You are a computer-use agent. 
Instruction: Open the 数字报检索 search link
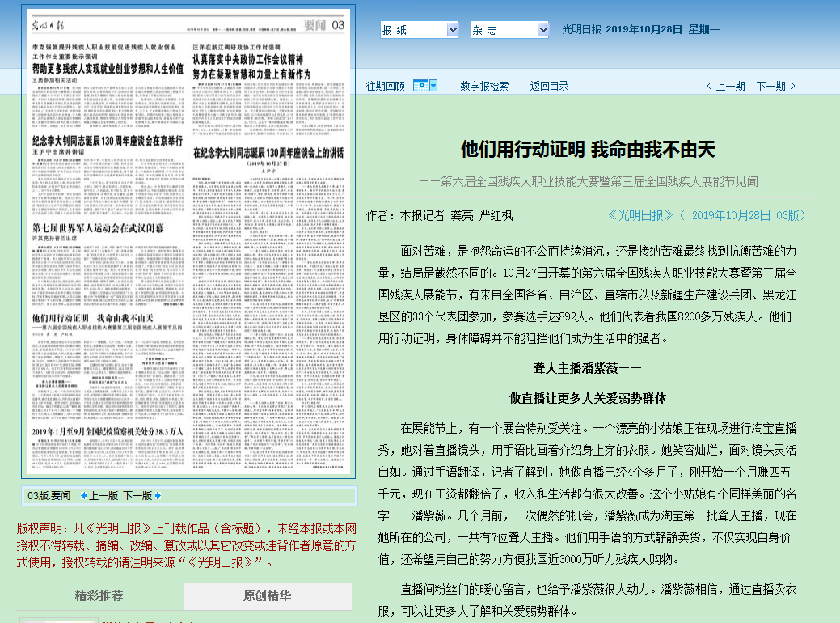click(484, 86)
